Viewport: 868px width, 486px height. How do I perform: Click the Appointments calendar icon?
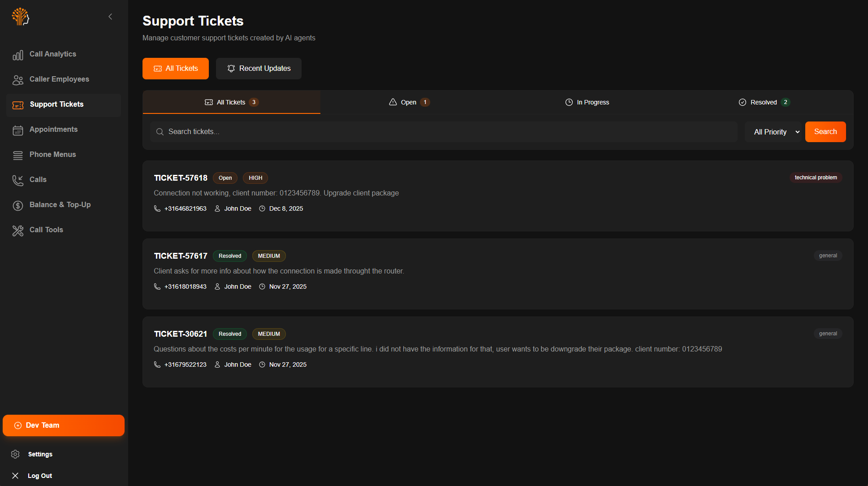pos(18,130)
